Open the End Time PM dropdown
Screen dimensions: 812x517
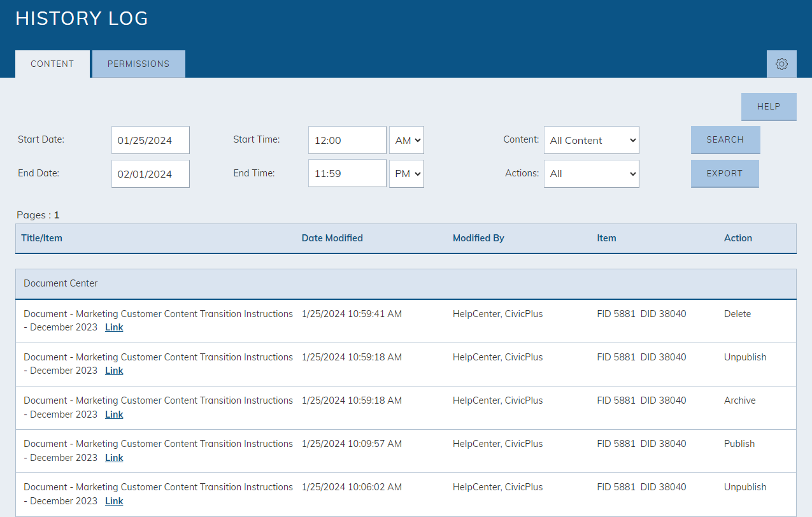(x=406, y=173)
